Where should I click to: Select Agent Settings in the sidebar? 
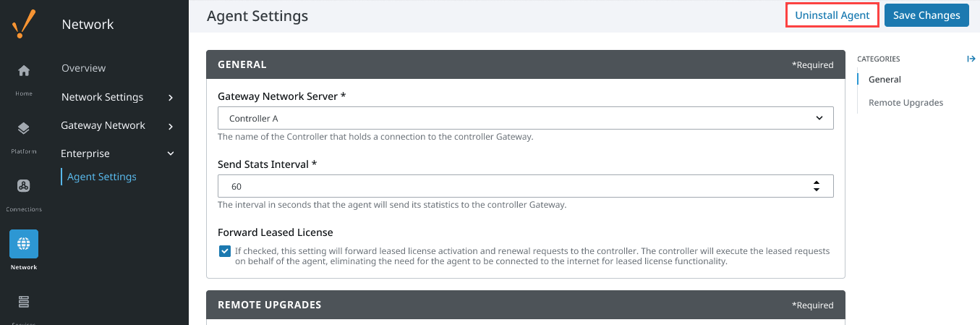[102, 177]
